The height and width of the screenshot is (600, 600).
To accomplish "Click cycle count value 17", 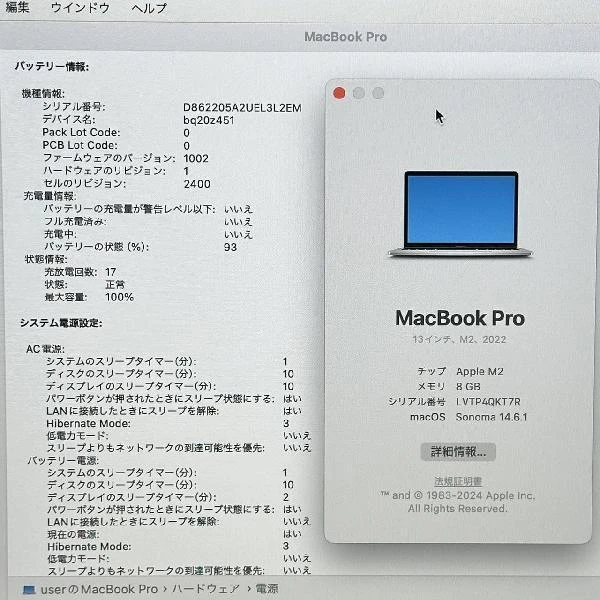I will pyautogui.click(x=111, y=272).
